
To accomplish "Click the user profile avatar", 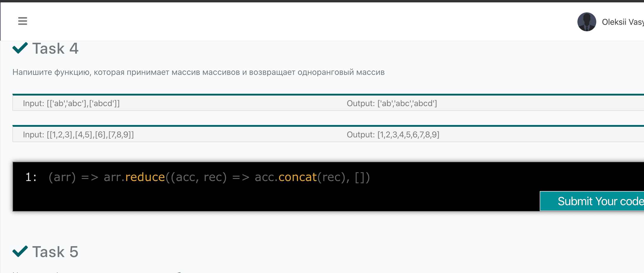I will [586, 22].
